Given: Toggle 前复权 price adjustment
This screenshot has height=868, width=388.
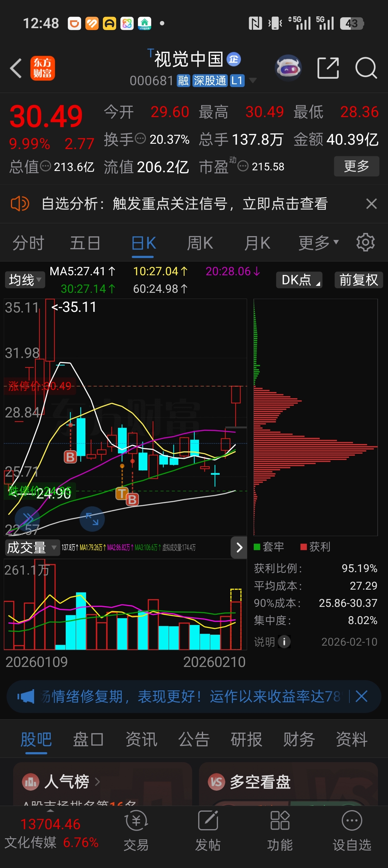Looking at the screenshot, I should tap(359, 280).
